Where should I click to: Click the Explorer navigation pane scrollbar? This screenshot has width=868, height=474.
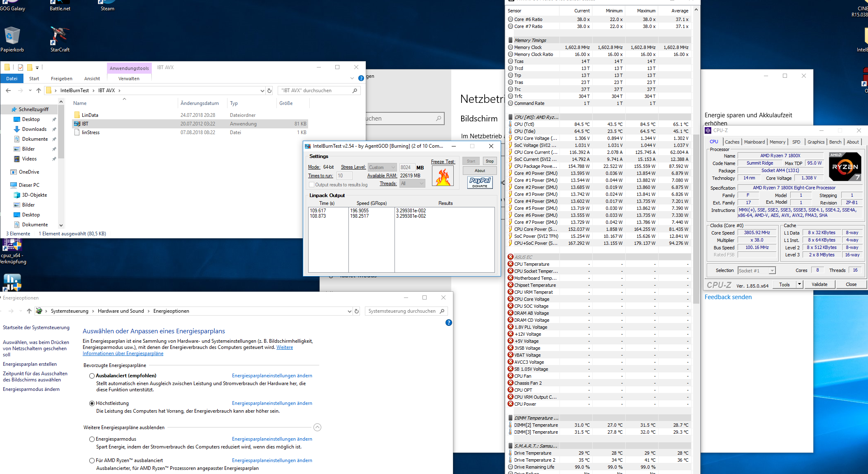(61, 132)
